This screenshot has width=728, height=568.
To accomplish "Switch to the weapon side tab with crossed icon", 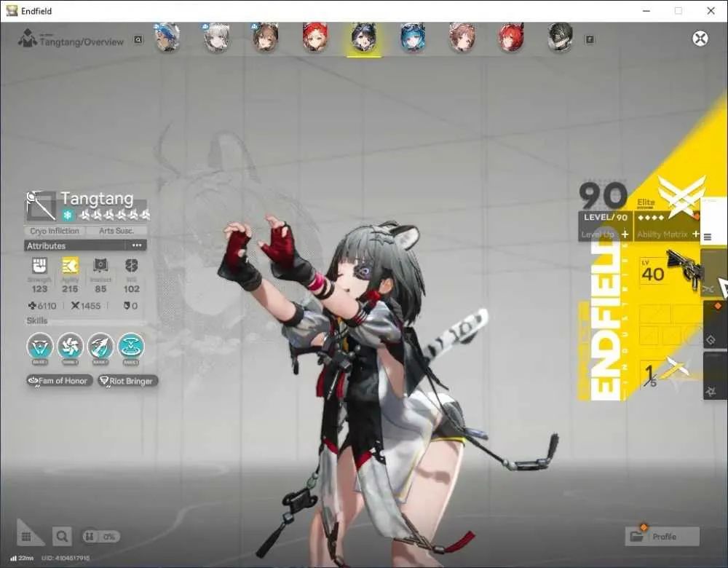I will (x=713, y=274).
